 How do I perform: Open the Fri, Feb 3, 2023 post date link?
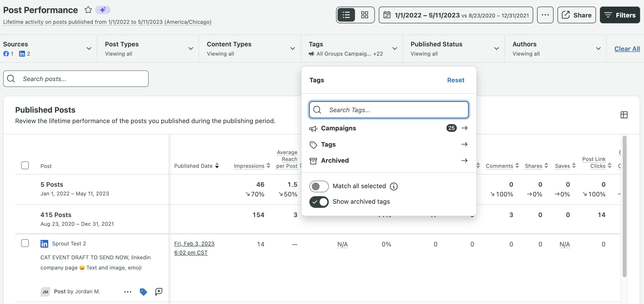(194, 248)
